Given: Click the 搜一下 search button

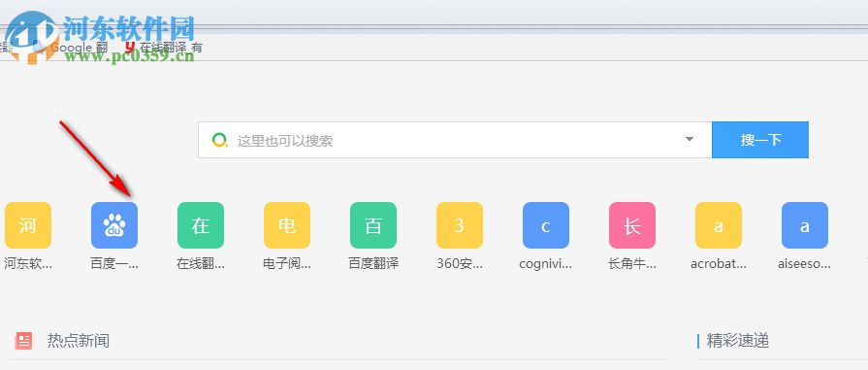Looking at the screenshot, I should 760,140.
